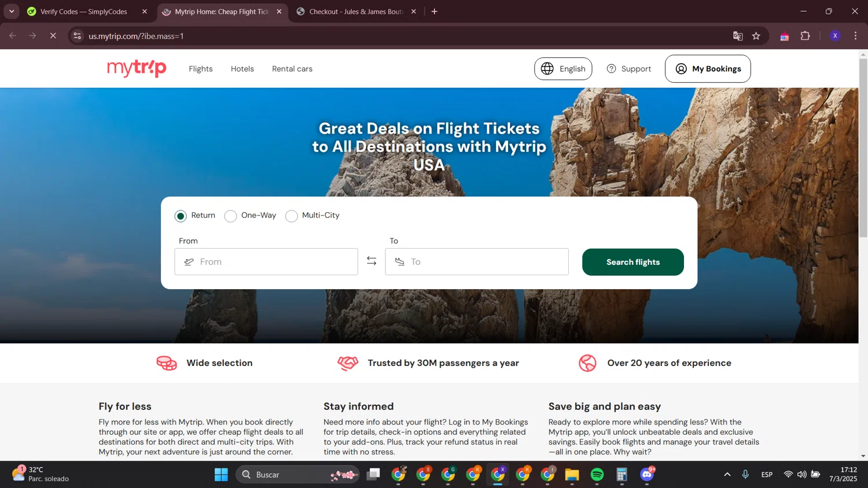Show hidden system tray icons
The height and width of the screenshot is (488, 868).
[x=727, y=475]
